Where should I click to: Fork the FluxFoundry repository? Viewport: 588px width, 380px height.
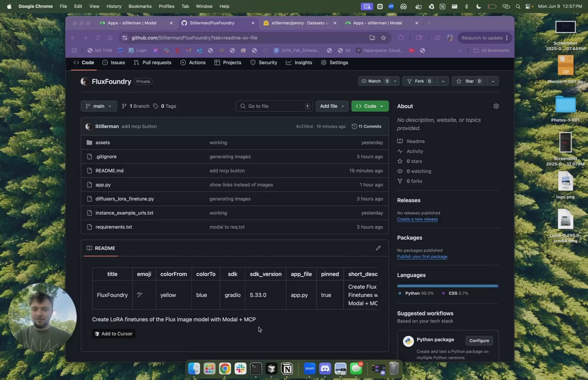419,81
